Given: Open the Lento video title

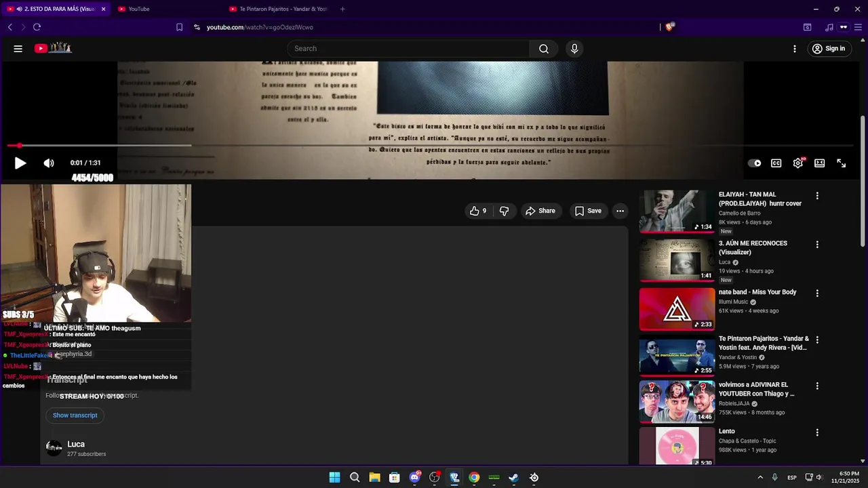Looking at the screenshot, I should 727,431.
